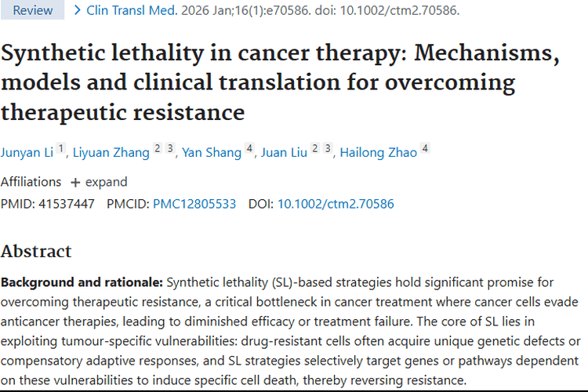Click affiliation superscript 1 after Junyan Li
Screen dimensions: 588x392
click(x=61, y=148)
